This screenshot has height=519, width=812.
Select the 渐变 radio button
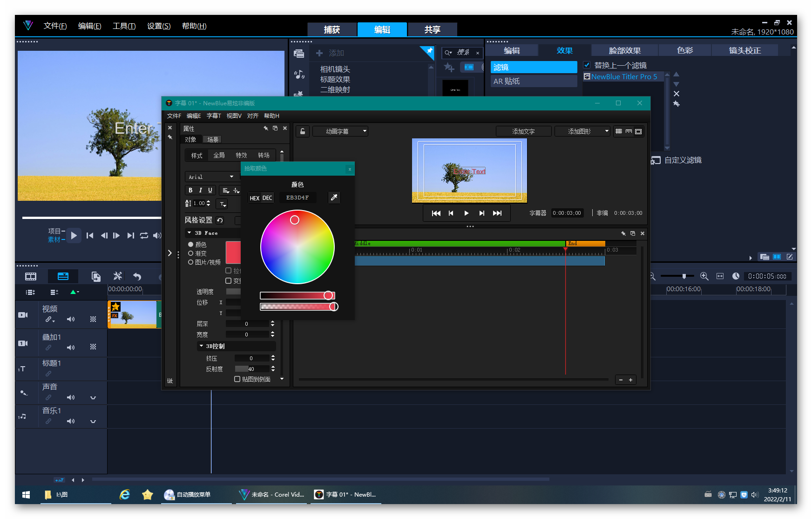click(190, 253)
